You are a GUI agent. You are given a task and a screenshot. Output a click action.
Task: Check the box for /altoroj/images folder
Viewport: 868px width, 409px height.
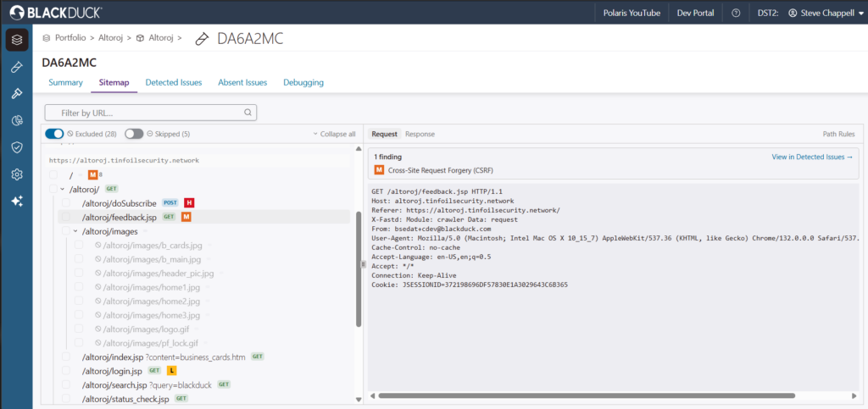[x=66, y=231]
